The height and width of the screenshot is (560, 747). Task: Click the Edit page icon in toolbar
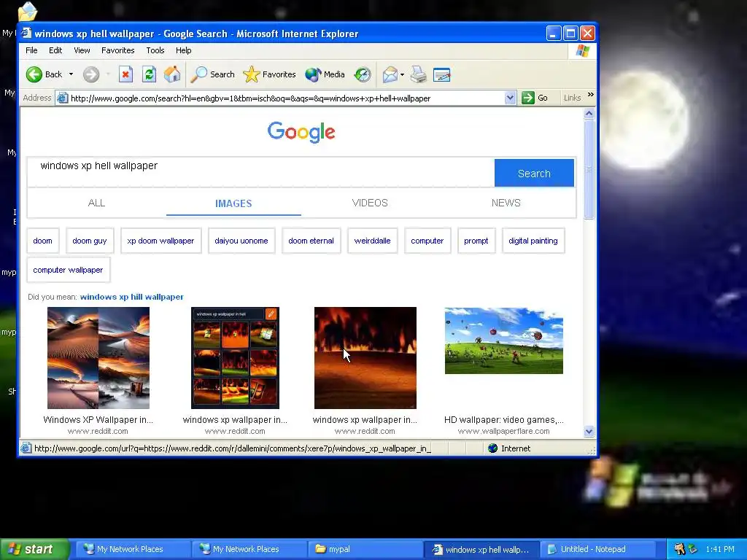tap(441, 74)
